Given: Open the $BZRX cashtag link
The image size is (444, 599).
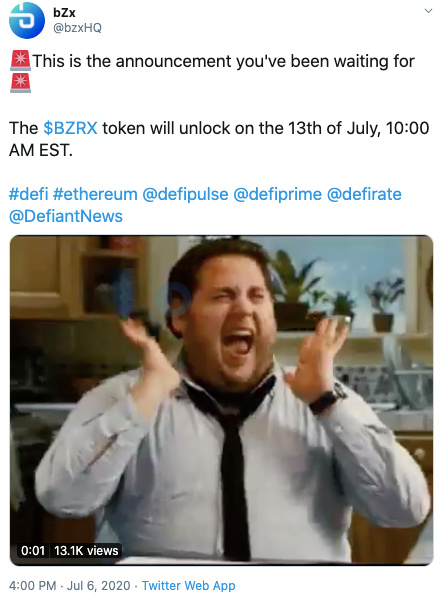Looking at the screenshot, I should (x=70, y=128).
